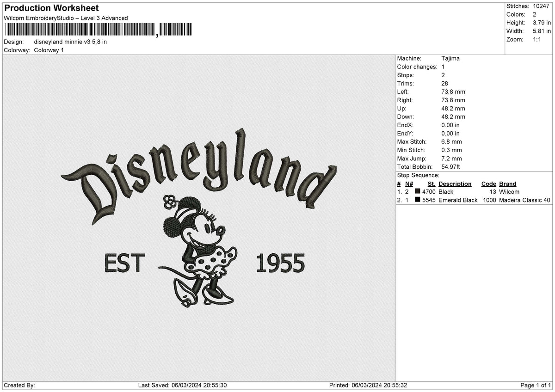Click the Height value '3.79 in'
Screen dimensions: 555x392
point(542,23)
